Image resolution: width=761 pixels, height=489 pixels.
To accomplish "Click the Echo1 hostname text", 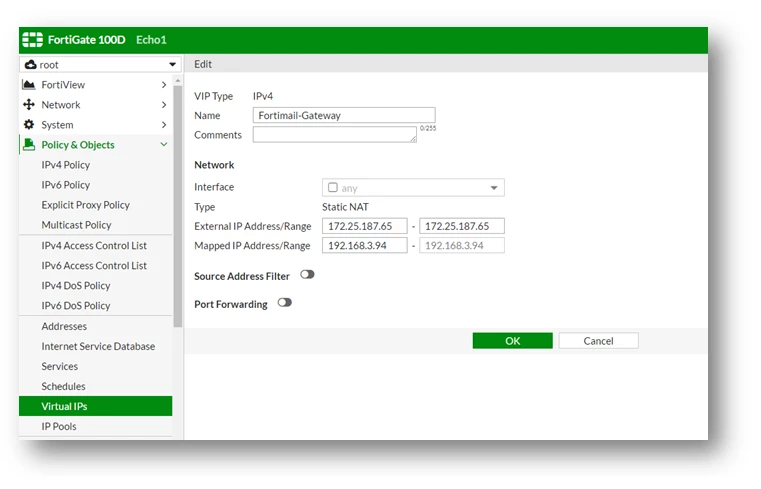I will click(x=151, y=40).
